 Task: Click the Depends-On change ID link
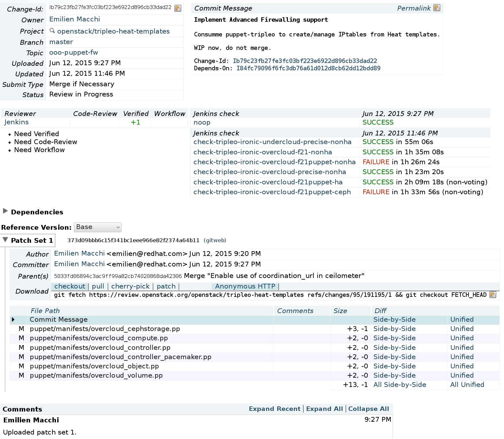(308, 68)
